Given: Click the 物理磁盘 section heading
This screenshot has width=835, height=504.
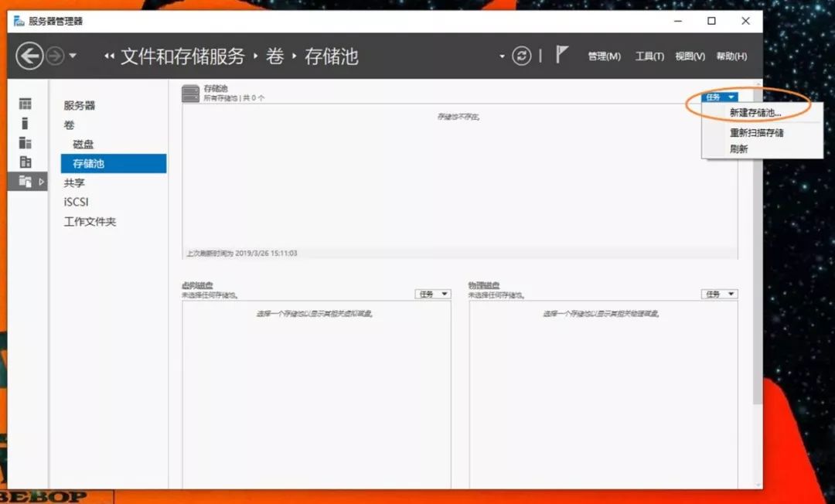Looking at the screenshot, I should (483, 285).
